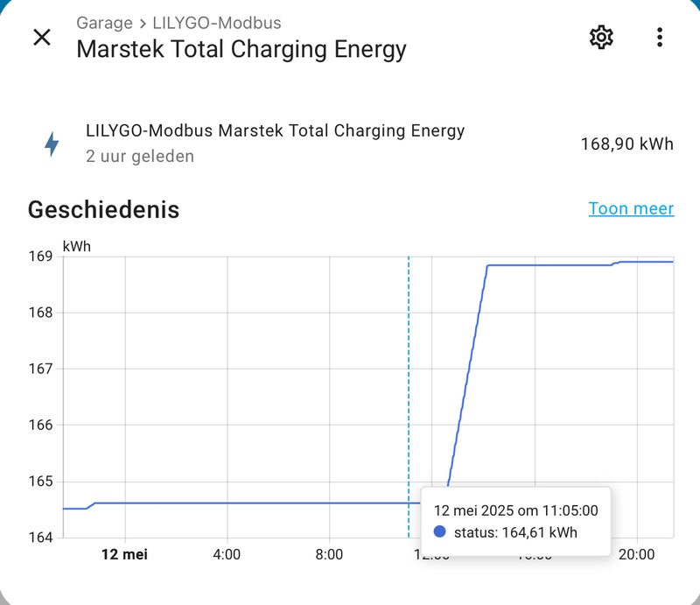Open the LILYGO-Modbus device breadcrumb

(x=217, y=23)
